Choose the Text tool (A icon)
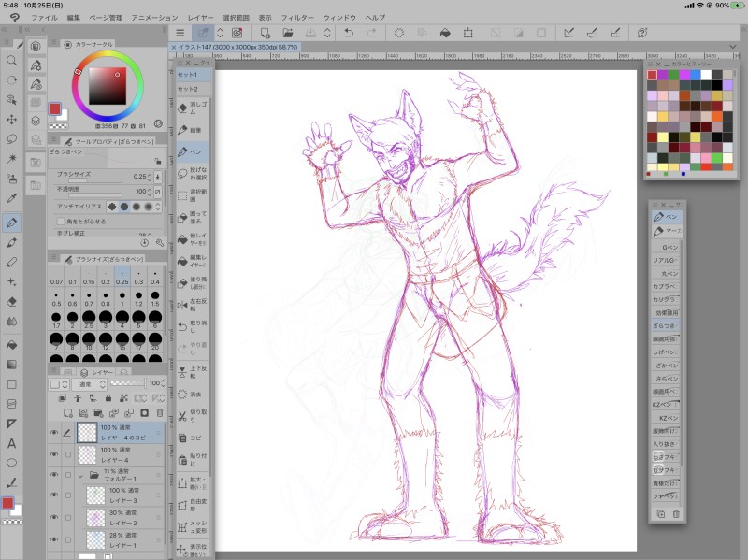Viewport: 748px width, 560px height. [x=12, y=443]
